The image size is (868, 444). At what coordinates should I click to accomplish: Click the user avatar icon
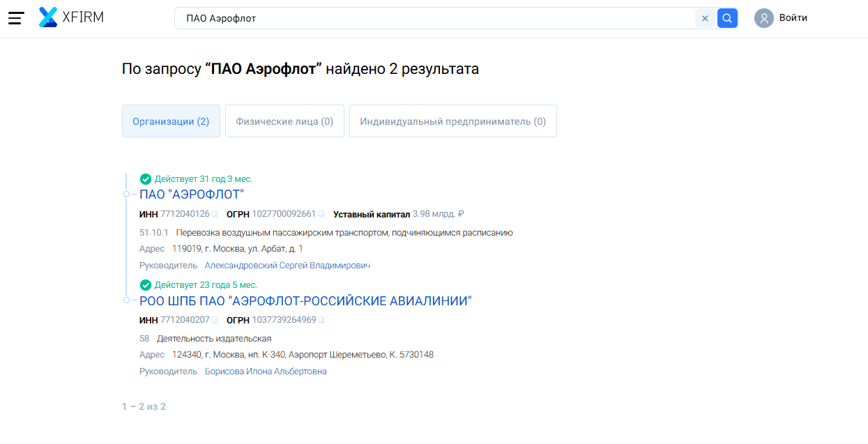[x=764, y=18]
